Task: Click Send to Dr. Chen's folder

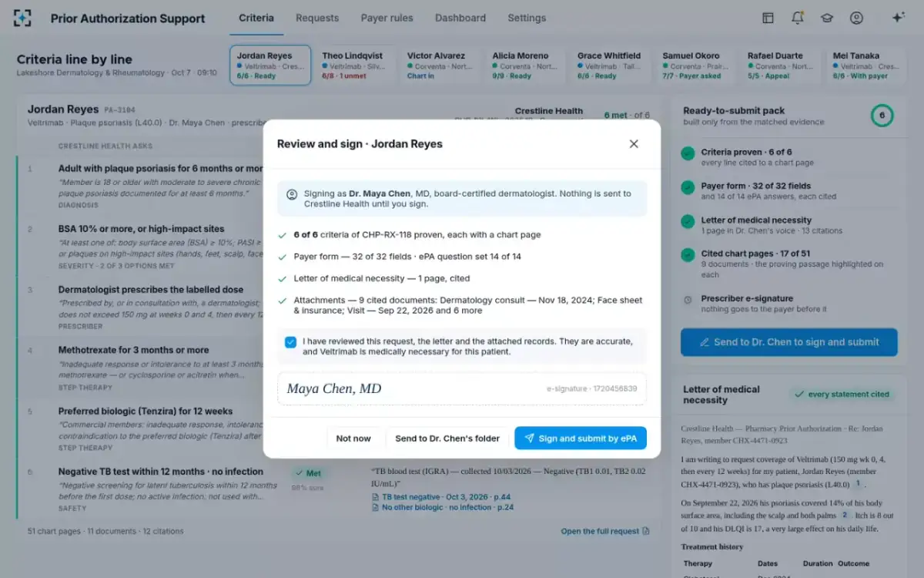Action: 447,439
